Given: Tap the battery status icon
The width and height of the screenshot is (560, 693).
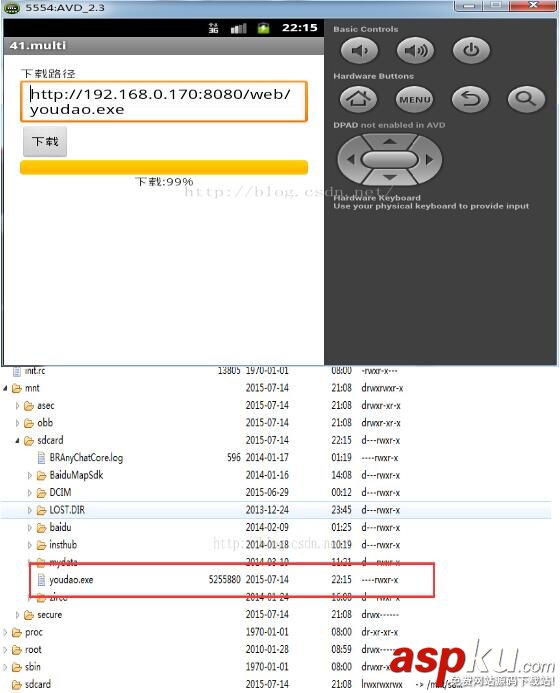Looking at the screenshot, I should pyautogui.click(x=263, y=28).
